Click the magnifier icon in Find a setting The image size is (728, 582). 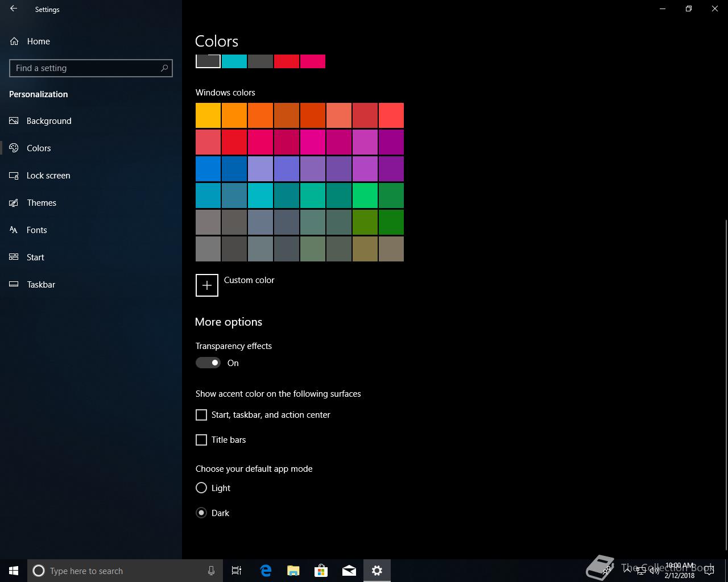tap(164, 68)
